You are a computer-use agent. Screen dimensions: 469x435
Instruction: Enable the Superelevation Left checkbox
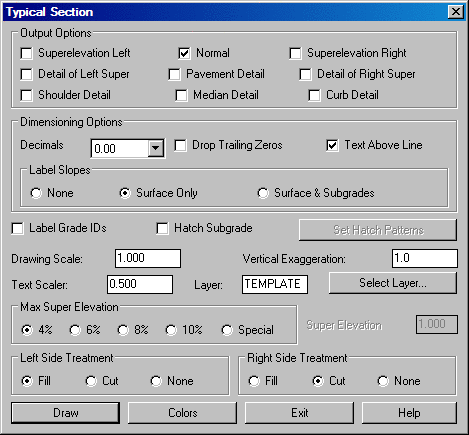(x=26, y=53)
